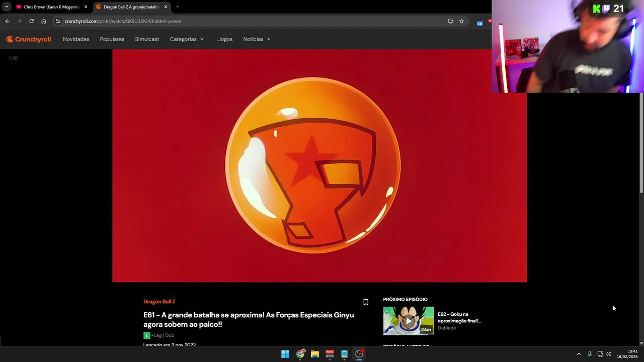This screenshot has height=362, width=644.
Task: Open the Jogos menu item
Action: (x=225, y=39)
